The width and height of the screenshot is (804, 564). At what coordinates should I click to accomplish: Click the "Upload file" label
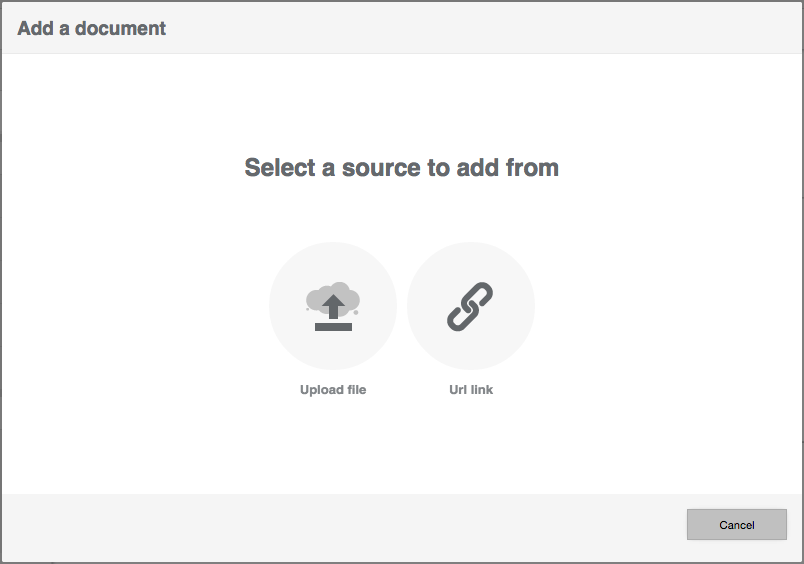(333, 390)
